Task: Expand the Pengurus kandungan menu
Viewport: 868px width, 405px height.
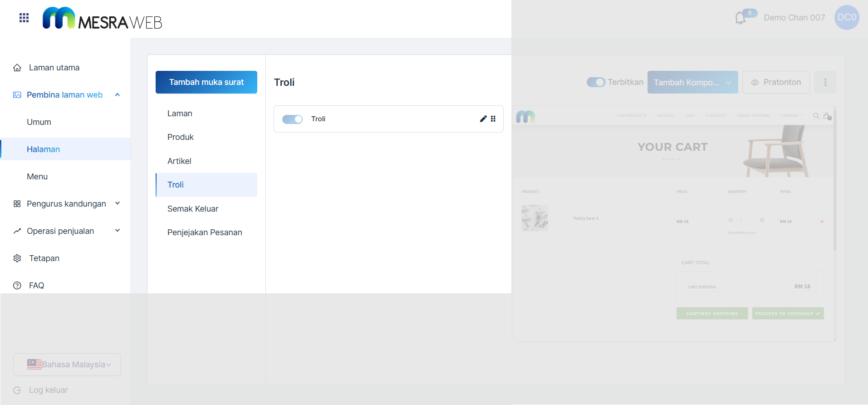Action: pyautogui.click(x=67, y=204)
